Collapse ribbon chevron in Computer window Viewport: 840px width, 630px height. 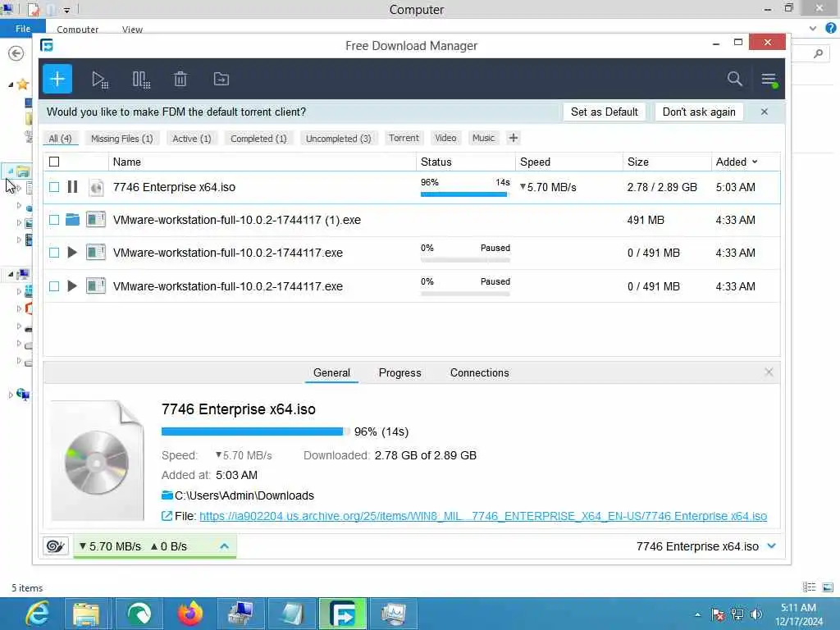tap(813, 29)
